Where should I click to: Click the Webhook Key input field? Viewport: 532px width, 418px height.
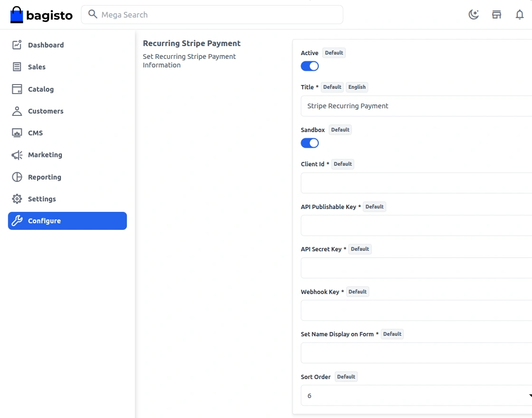coord(416,310)
